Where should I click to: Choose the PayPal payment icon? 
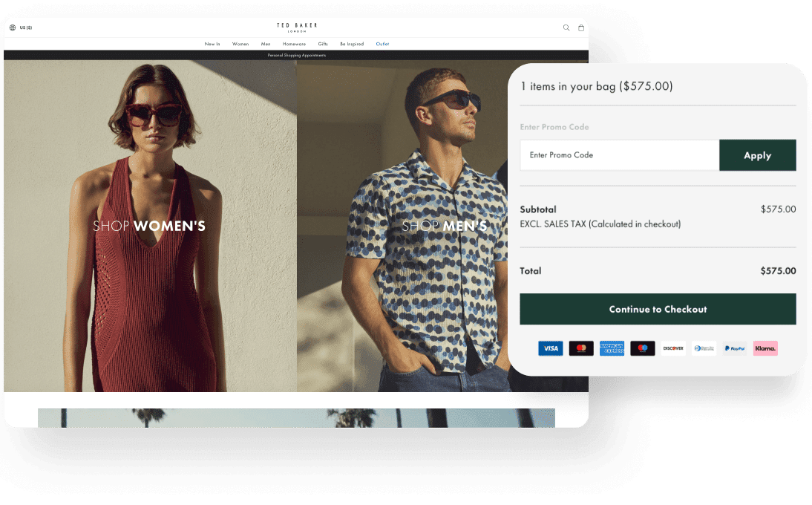(x=735, y=348)
